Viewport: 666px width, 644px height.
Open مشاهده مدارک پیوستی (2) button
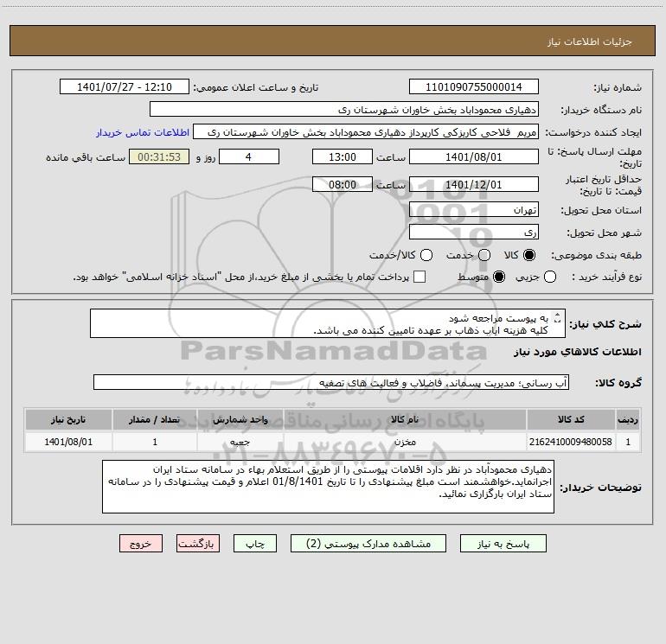point(368,544)
